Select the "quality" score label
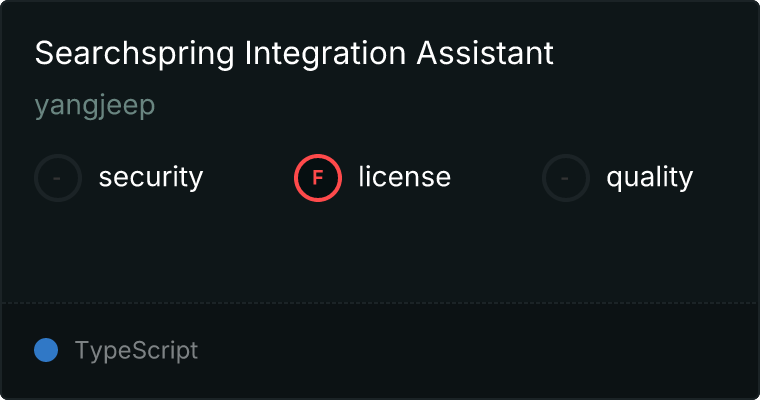The image size is (760, 400). 649,178
